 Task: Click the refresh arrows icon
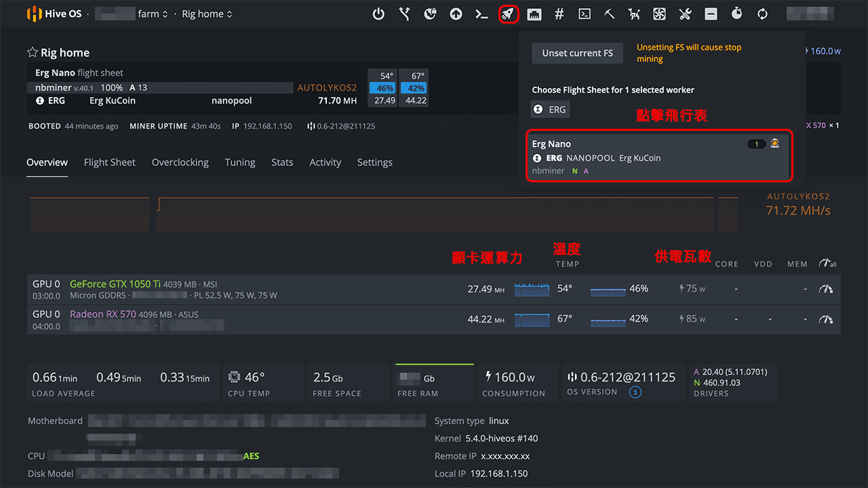tap(762, 14)
